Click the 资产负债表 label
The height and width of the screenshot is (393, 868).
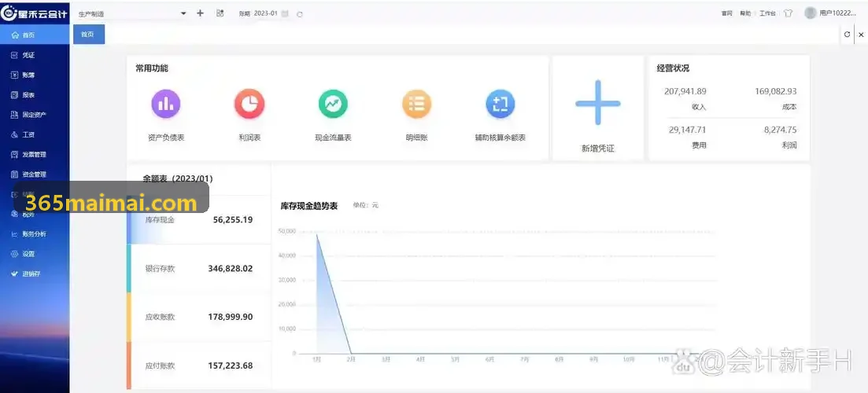tap(166, 138)
